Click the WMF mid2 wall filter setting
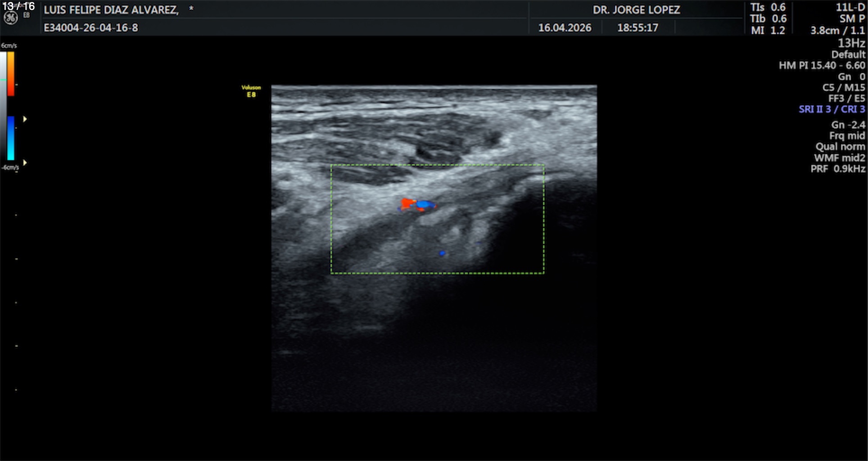This screenshot has height=461, width=868. tap(839, 158)
